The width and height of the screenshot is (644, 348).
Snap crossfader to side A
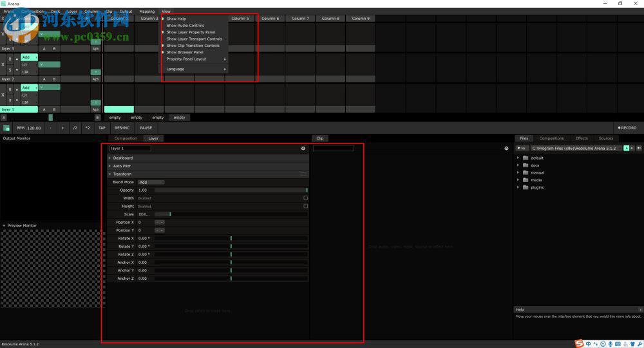pyautogui.click(x=4, y=117)
